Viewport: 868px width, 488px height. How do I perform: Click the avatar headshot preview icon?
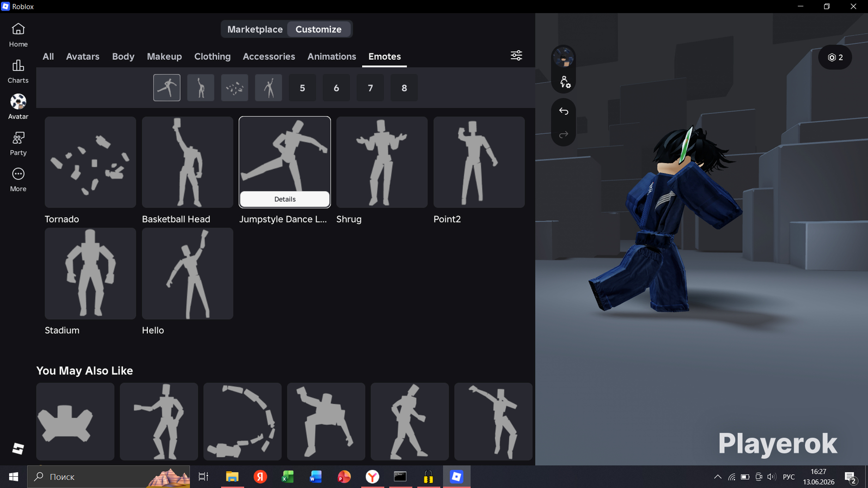564,58
